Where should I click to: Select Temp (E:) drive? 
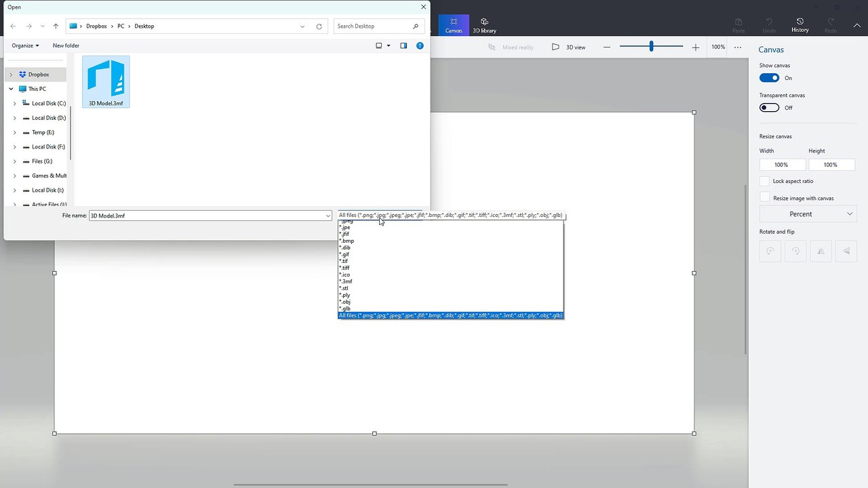(x=43, y=132)
